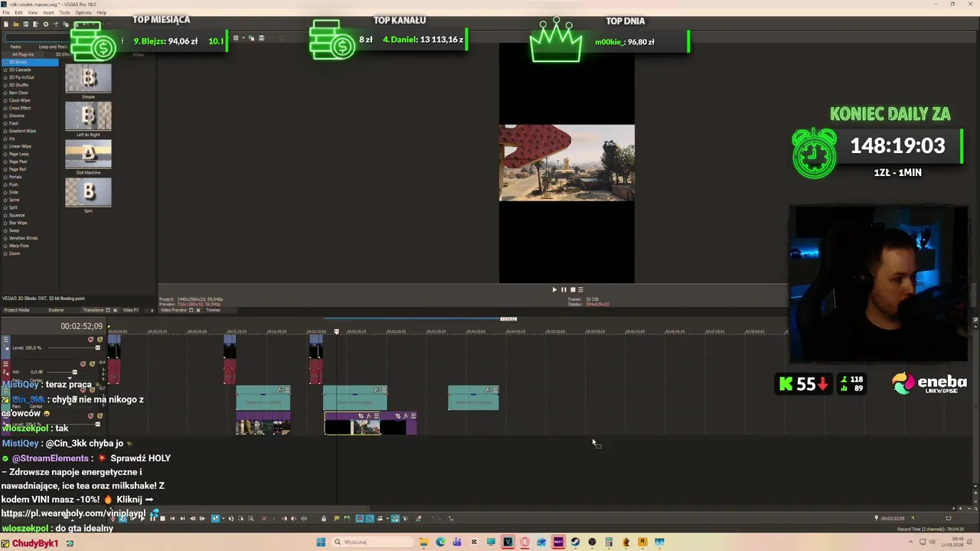Click the Copy snapshot icon above preview
Screen dimensions: 980x551
(x=251, y=38)
